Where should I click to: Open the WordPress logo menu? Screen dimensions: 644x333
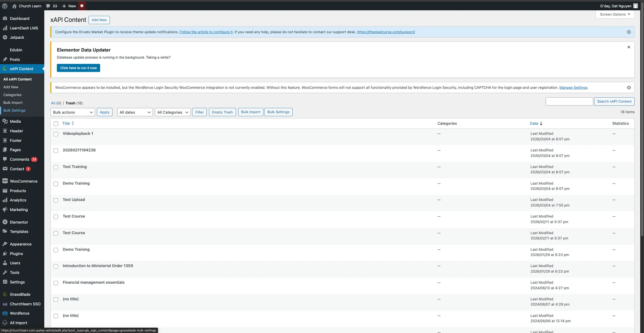[5, 6]
